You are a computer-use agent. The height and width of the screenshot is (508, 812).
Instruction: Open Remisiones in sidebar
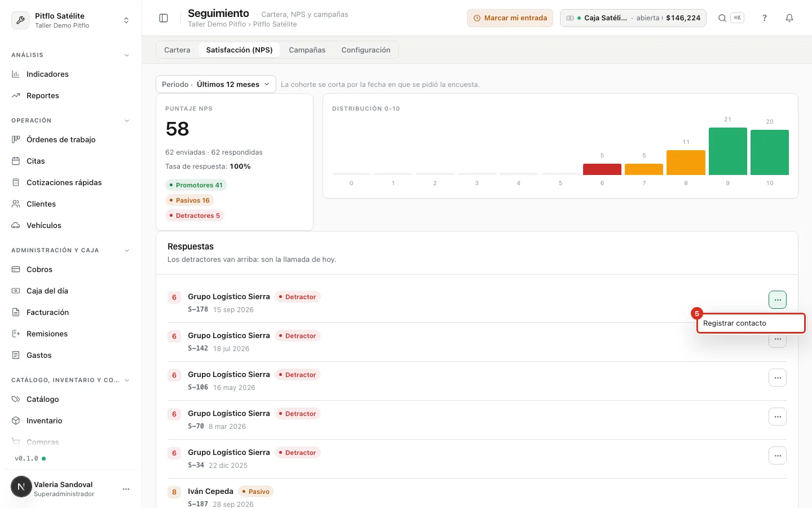tap(70, 334)
